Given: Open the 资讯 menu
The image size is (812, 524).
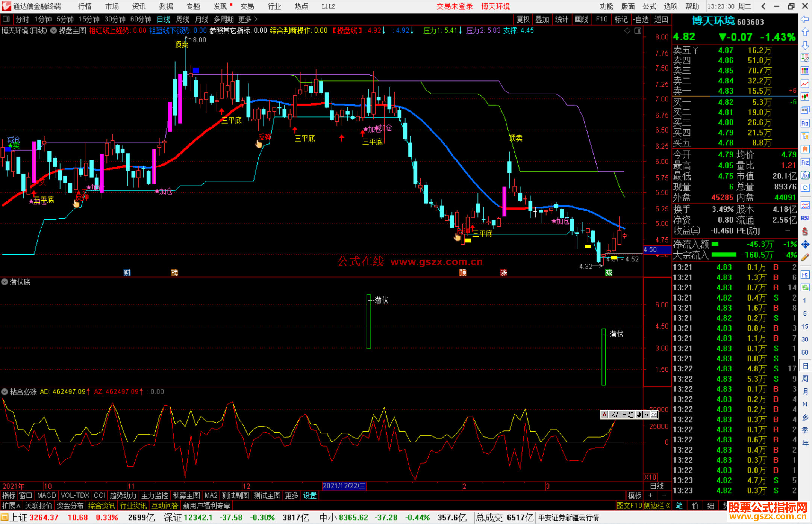Looking at the screenshot, I should point(139,6).
